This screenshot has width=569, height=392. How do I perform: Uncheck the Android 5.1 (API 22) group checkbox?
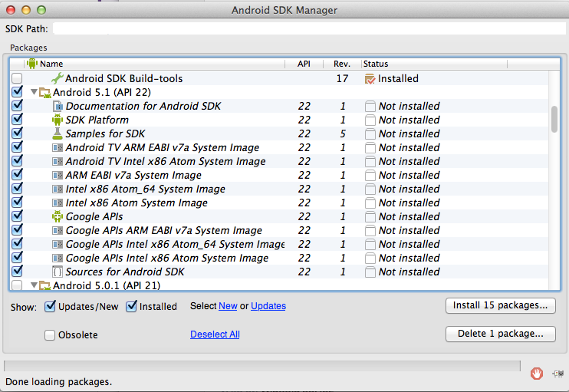[x=17, y=91]
